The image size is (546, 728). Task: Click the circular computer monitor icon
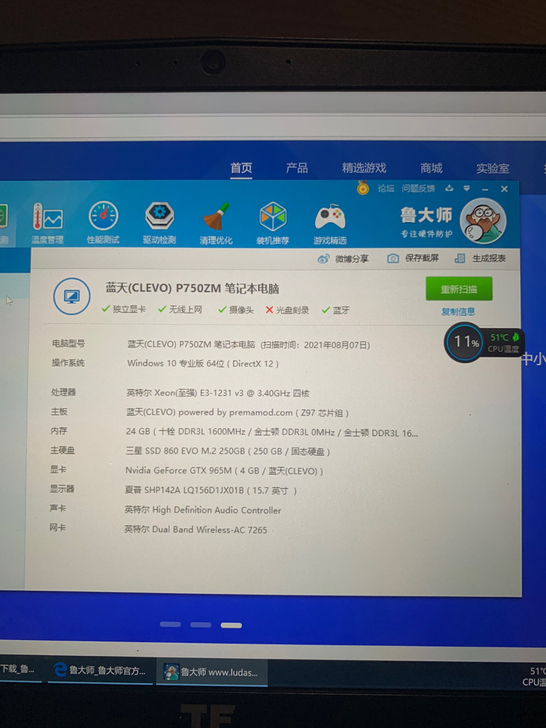point(72,296)
